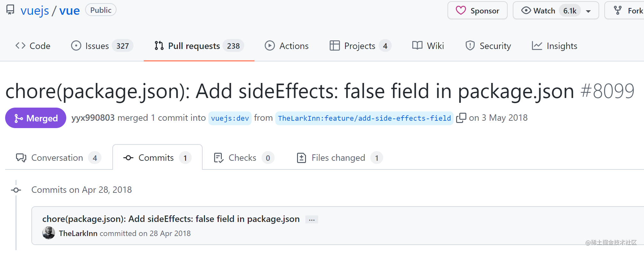
Task: Click the Sponsor heart icon
Action: 461,10
